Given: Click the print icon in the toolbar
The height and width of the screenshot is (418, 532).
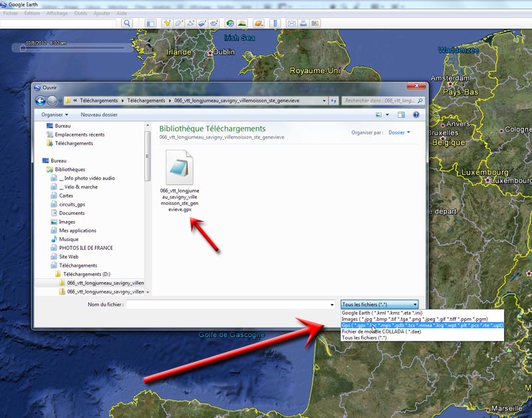Looking at the screenshot, I should click(x=303, y=23).
